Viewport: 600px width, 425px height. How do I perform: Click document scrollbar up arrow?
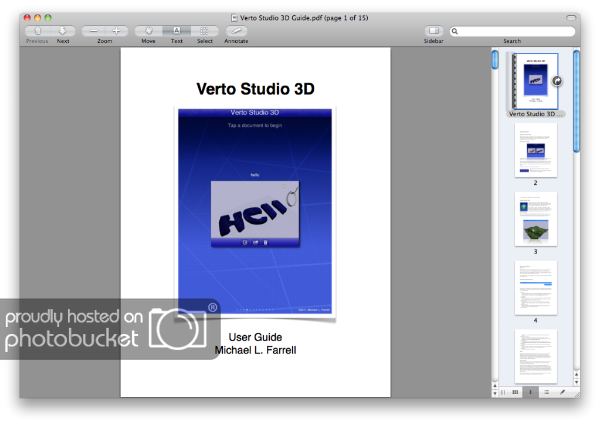pyautogui.click(x=495, y=386)
